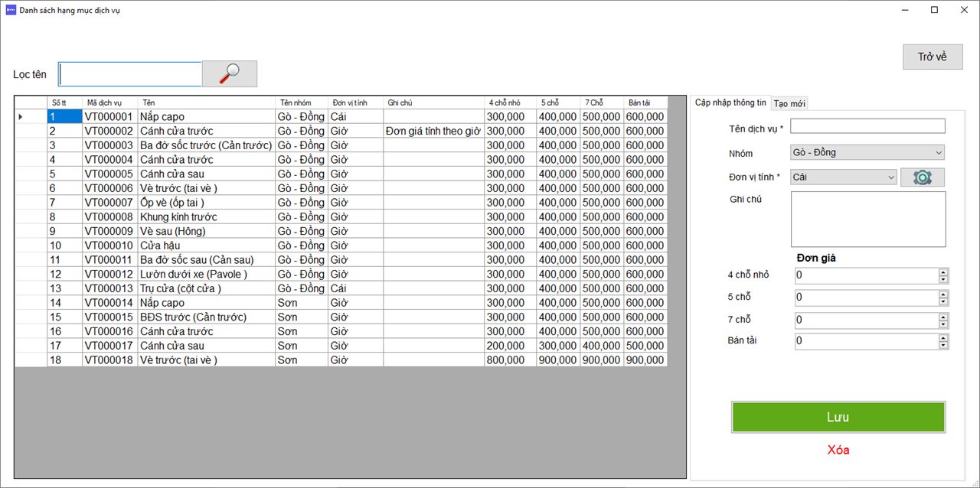Select the VT000018 Vè trước row
Viewport: 980px width, 488px height.
point(341,359)
